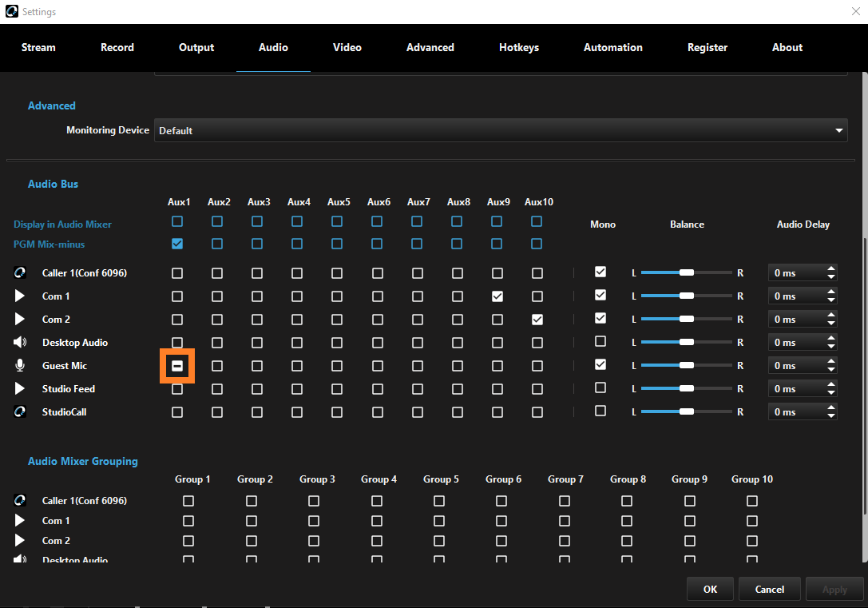Go to the Register tab
This screenshot has height=608, width=868.
707,48
